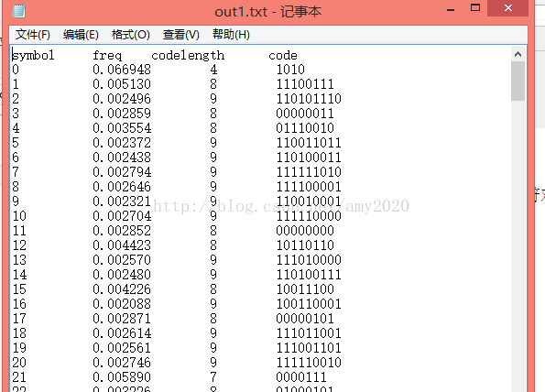Click the code 100110001
545x392 pixels.
[x=309, y=304]
